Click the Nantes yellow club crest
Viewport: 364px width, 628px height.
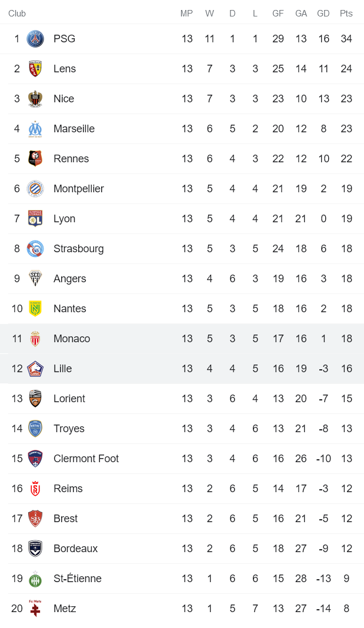[x=35, y=309]
